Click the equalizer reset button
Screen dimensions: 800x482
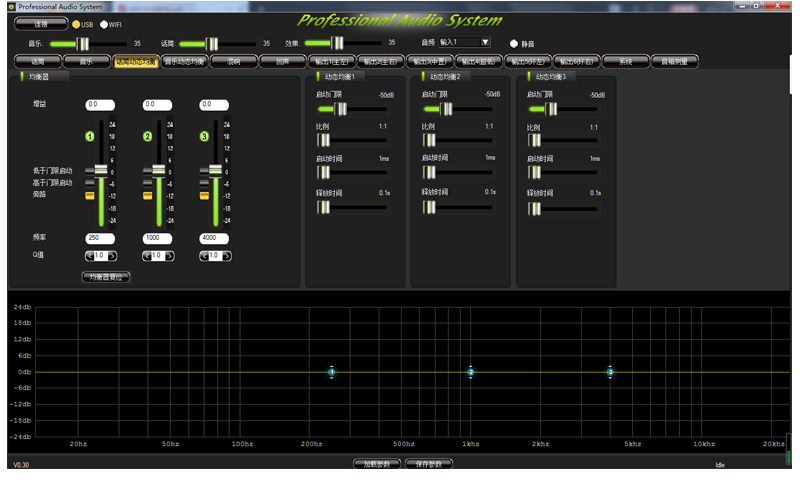tap(106, 277)
